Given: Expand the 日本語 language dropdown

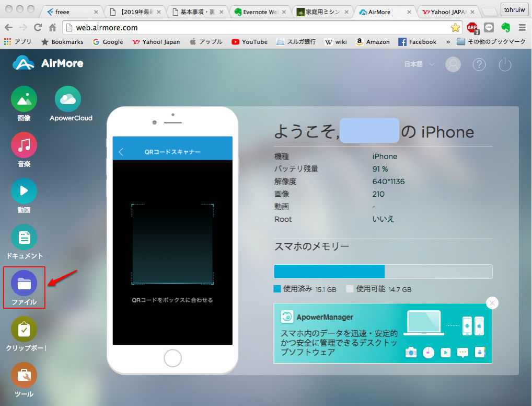Looking at the screenshot, I should pos(419,64).
